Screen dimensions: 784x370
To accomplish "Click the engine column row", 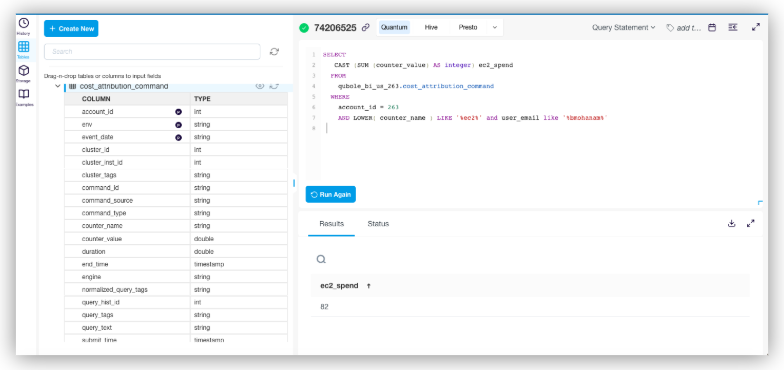I will (x=176, y=277).
